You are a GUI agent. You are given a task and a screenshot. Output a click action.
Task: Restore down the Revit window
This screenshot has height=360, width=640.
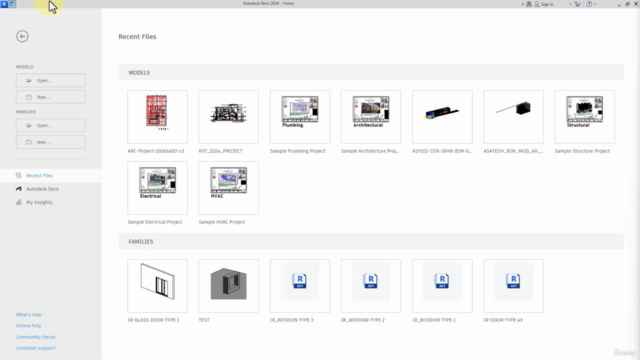(627, 4)
